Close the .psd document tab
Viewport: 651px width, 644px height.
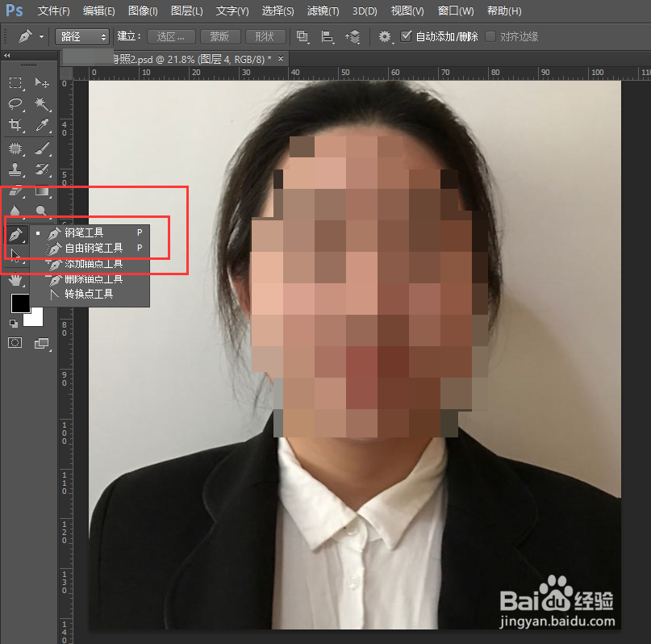[x=281, y=59]
